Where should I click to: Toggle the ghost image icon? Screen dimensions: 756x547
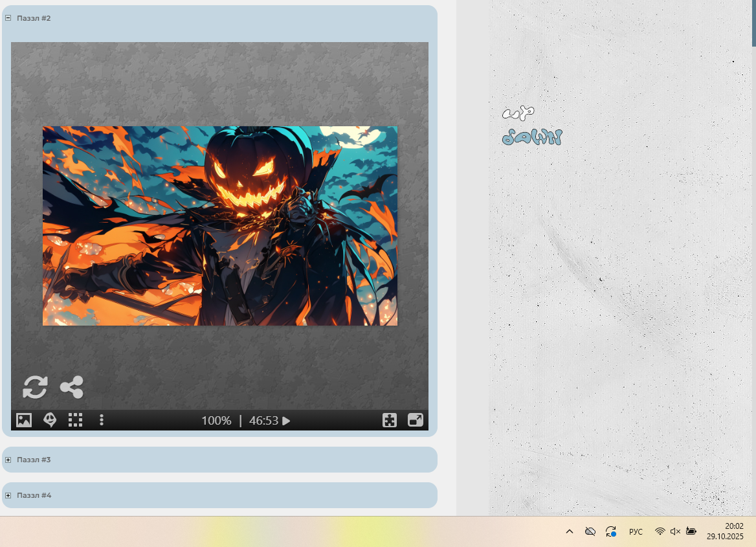pyautogui.click(x=50, y=420)
